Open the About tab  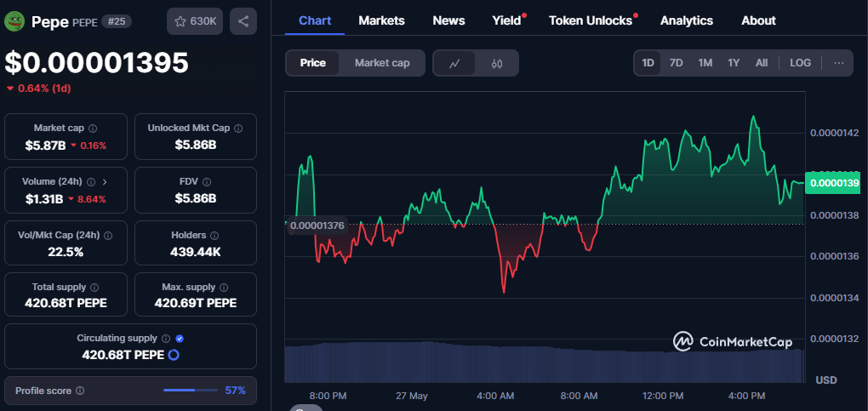coord(758,21)
